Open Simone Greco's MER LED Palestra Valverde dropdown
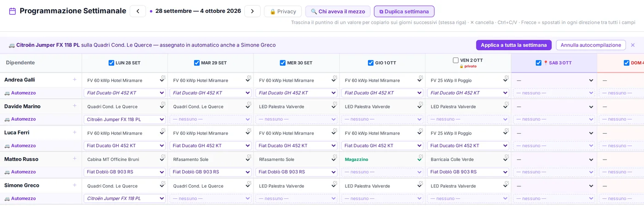This screenshot has width=644, height=206. (x=296, y=186)
